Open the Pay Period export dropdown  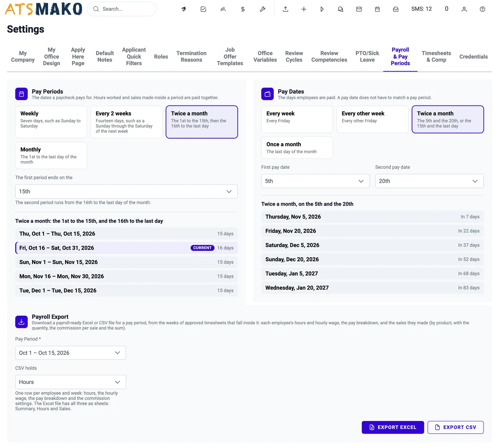[x=71, y=353]
